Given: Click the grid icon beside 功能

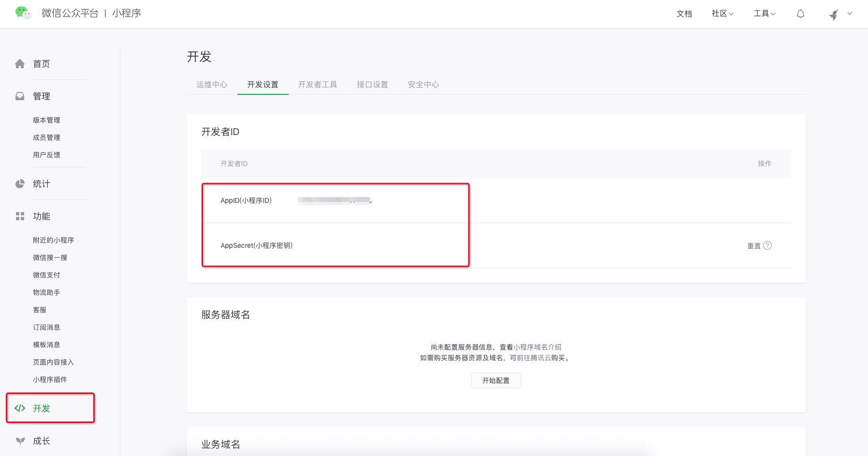Looking at the screenshot, I should (20, 216).
